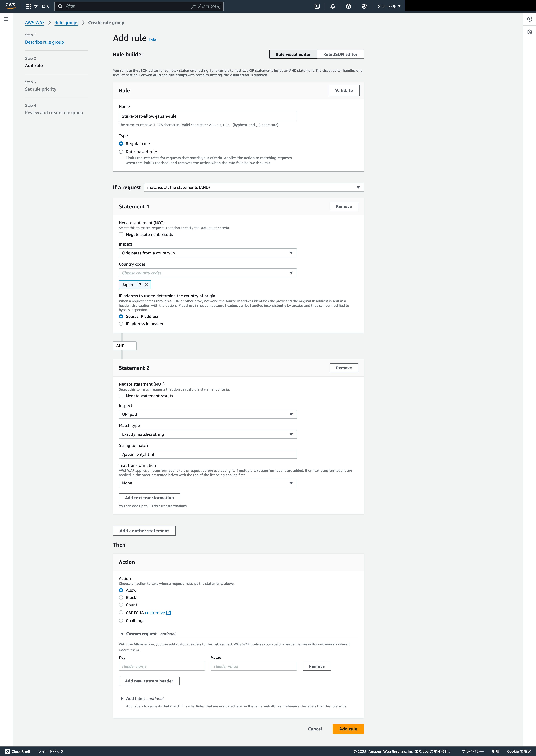Click the search magnifier icon
This screenshot has height=756, width=536.
(60, 6)
